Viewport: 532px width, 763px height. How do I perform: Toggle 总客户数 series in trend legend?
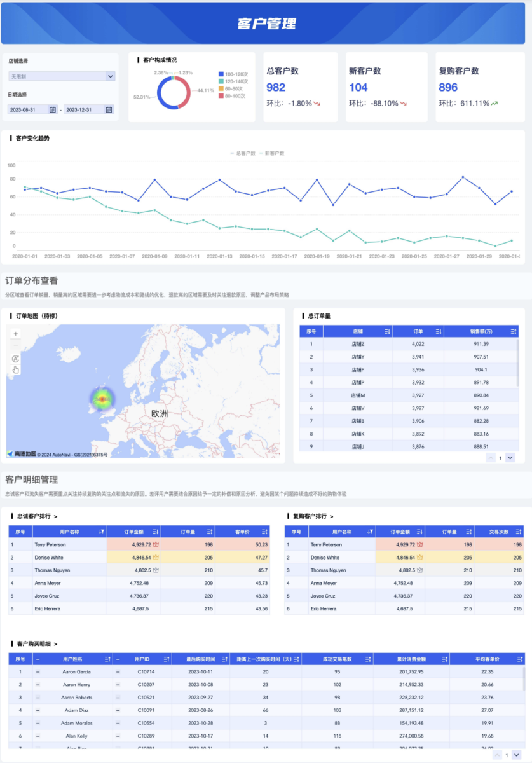pyautogui.click(x=243, y=153)
